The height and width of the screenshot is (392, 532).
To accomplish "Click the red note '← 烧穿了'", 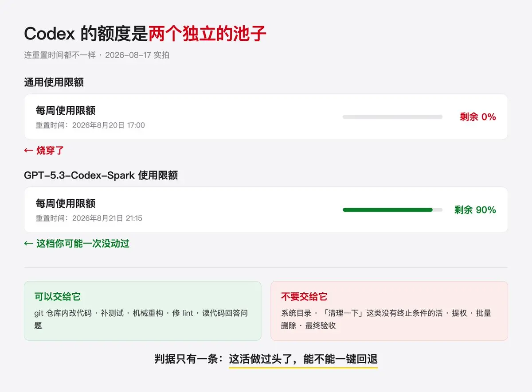I will [44, 151].
